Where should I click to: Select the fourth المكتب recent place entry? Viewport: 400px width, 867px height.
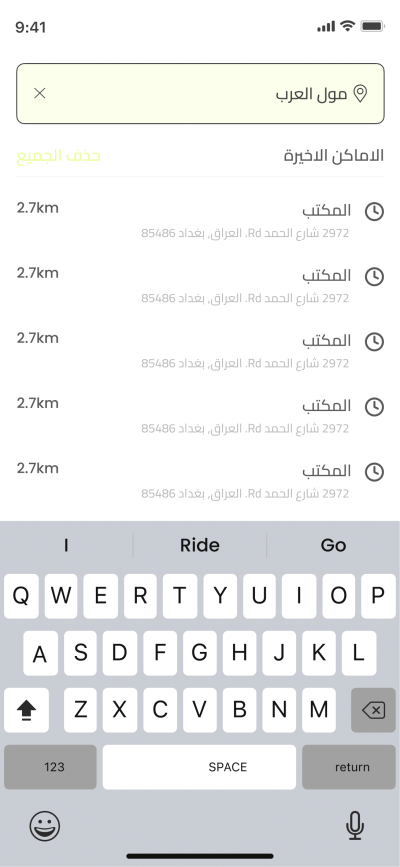tap(200, 415)
